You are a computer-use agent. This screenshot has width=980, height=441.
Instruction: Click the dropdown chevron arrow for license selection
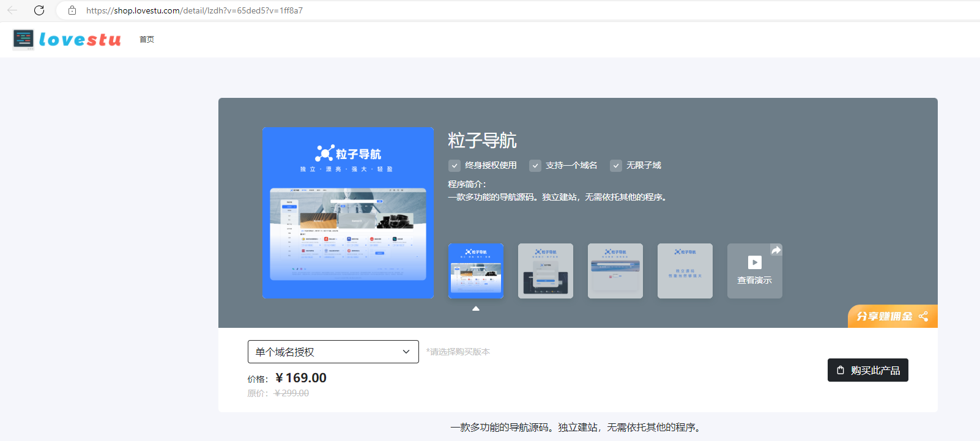(x=406, y=352)
